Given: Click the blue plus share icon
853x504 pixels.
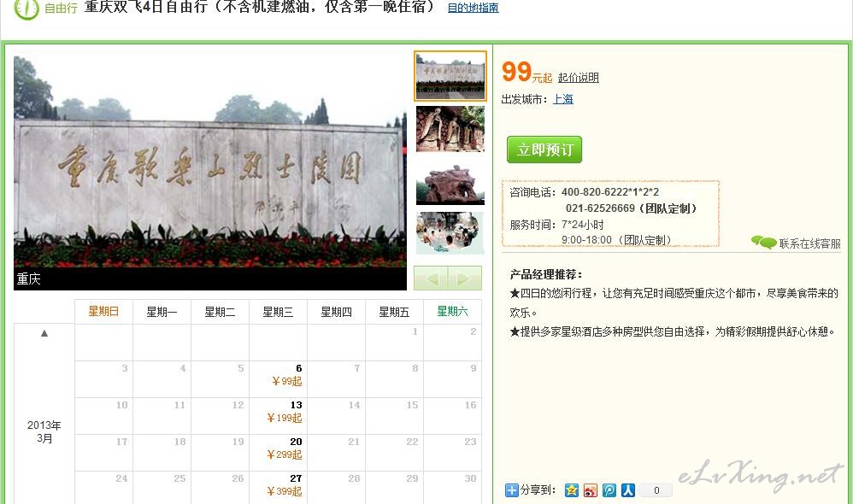Looking at the screenshot, I should point(511,489).
